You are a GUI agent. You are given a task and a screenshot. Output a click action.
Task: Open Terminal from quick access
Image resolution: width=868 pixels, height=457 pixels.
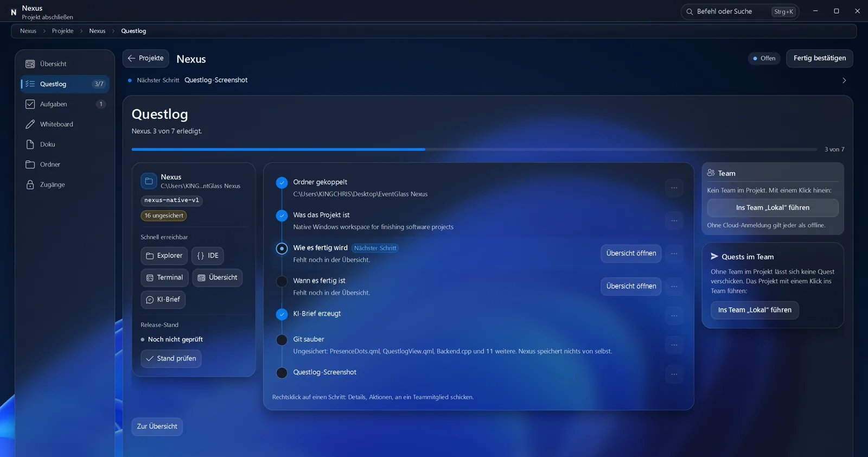tap(164, 278)
